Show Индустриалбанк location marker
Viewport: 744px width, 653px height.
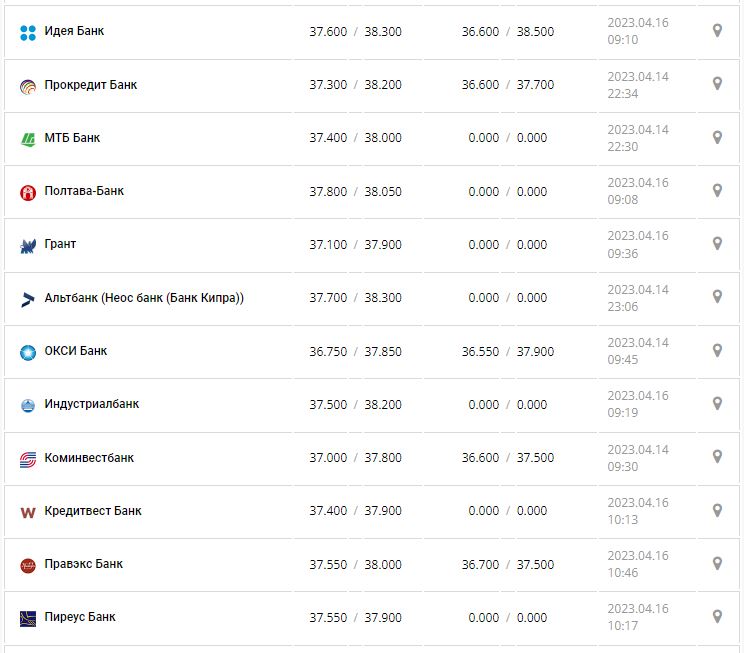pos(717,403)
